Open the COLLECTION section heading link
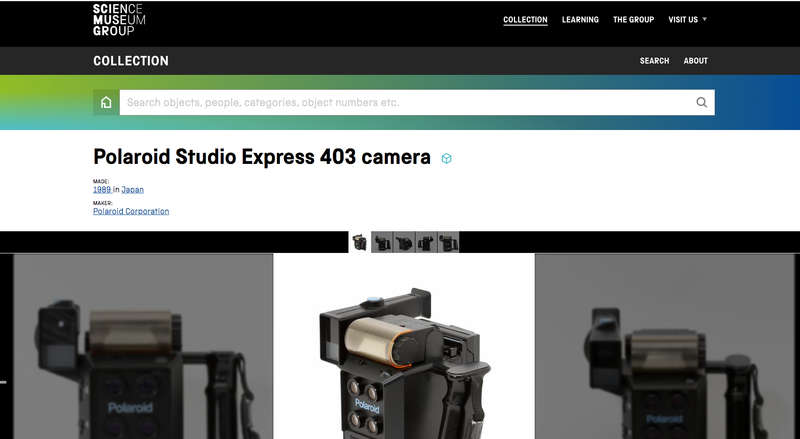This screenshot has height=439, width=800. [x=131, y=61]
